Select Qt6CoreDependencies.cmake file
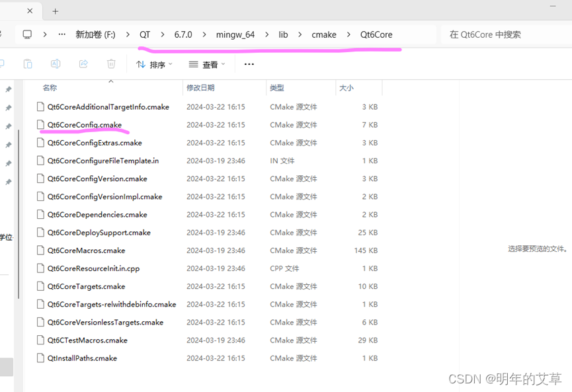This screenshot has width=572, height=392. pos(97,214)
